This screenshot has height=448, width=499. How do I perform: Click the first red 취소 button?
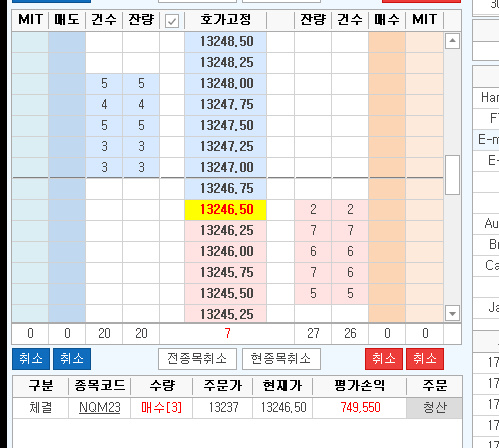coord(384,359)
